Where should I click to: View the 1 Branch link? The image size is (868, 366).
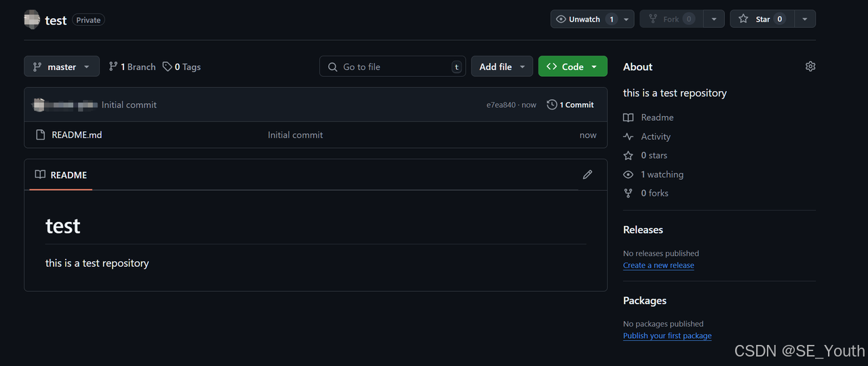click(x=132, y=67)
